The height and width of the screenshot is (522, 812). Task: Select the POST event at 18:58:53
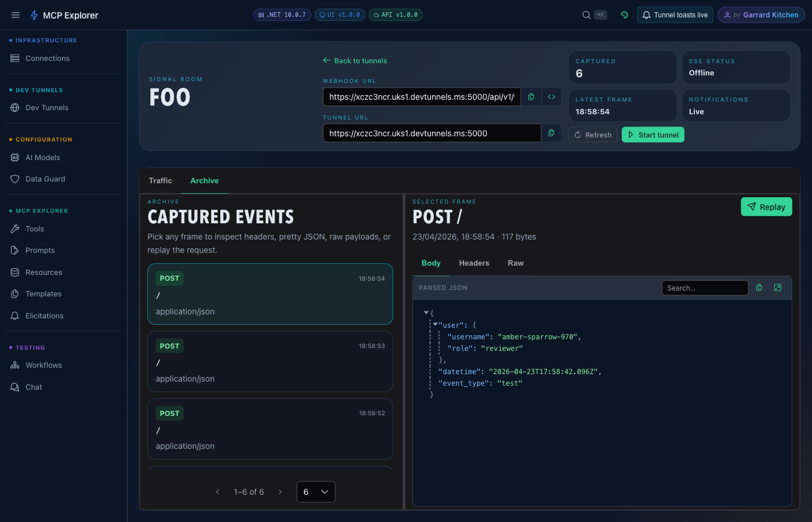point(270,361)
